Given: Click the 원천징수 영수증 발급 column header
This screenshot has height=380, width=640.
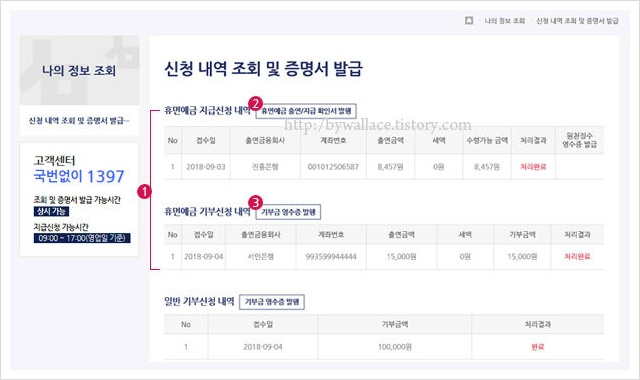Looking at the screenshot, I should coord(580,140).
